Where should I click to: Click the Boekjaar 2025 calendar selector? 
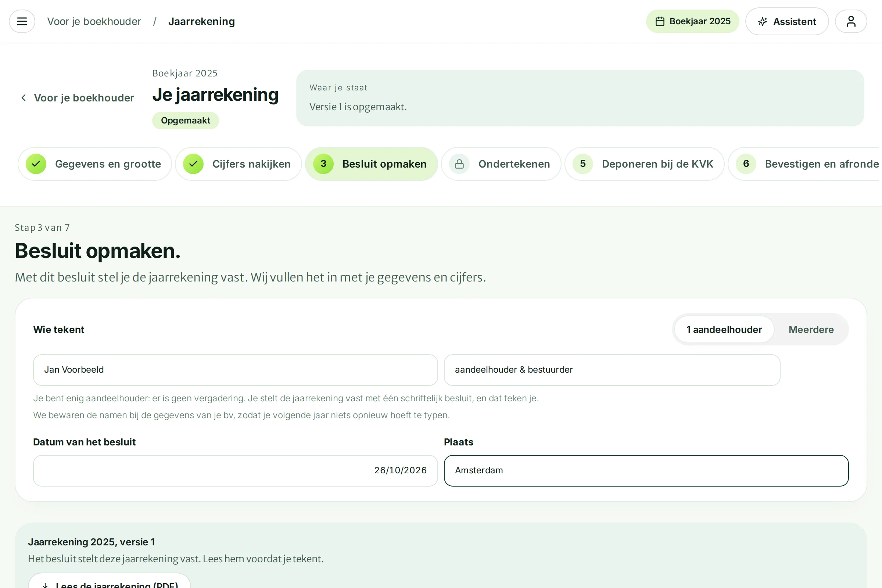pos(692,21)
